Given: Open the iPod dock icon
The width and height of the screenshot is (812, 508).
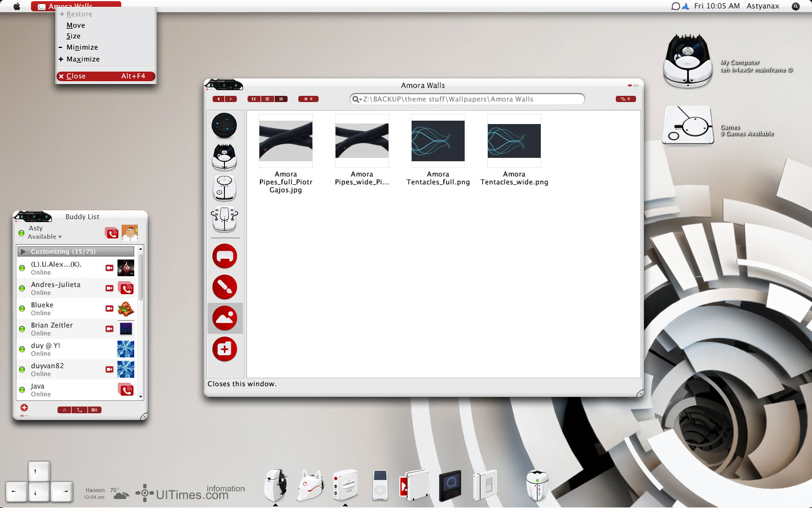Looking at the screenshot, I should point(381,485).
